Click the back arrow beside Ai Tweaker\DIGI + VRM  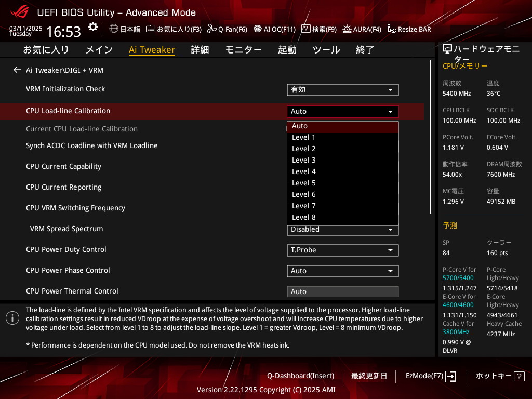(17, 70)
